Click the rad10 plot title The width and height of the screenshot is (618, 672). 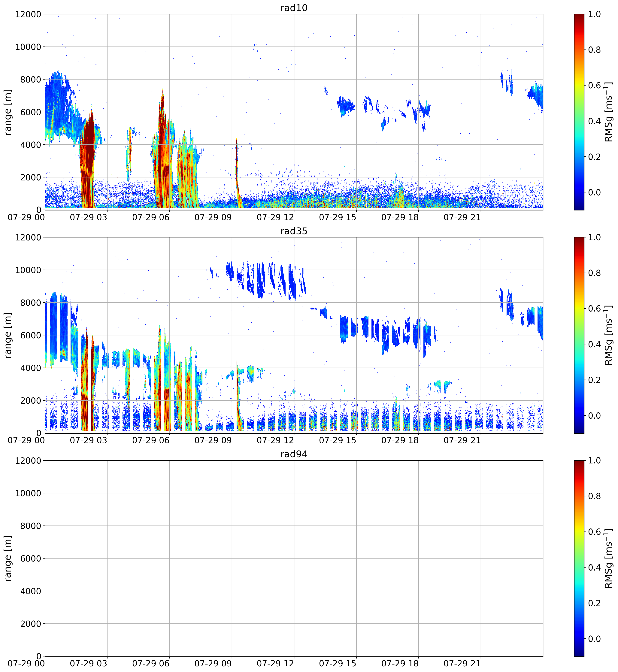(x=294, y=8)
